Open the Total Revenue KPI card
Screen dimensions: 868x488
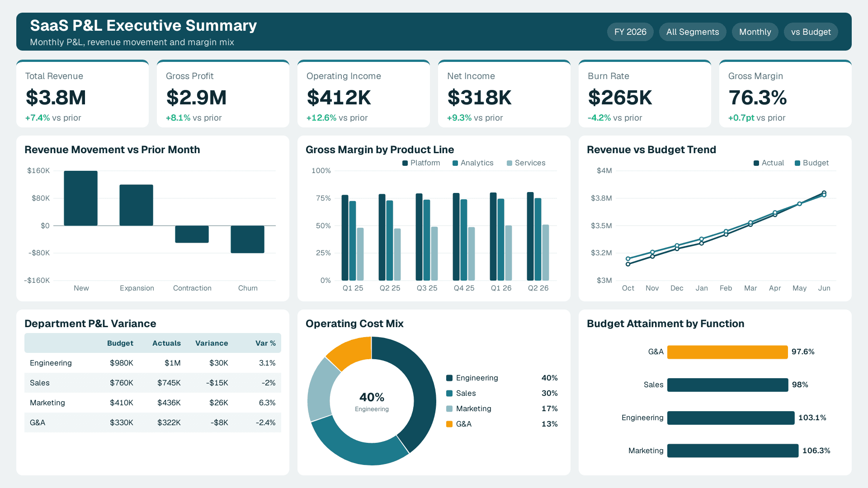click(x=82, y=94)
